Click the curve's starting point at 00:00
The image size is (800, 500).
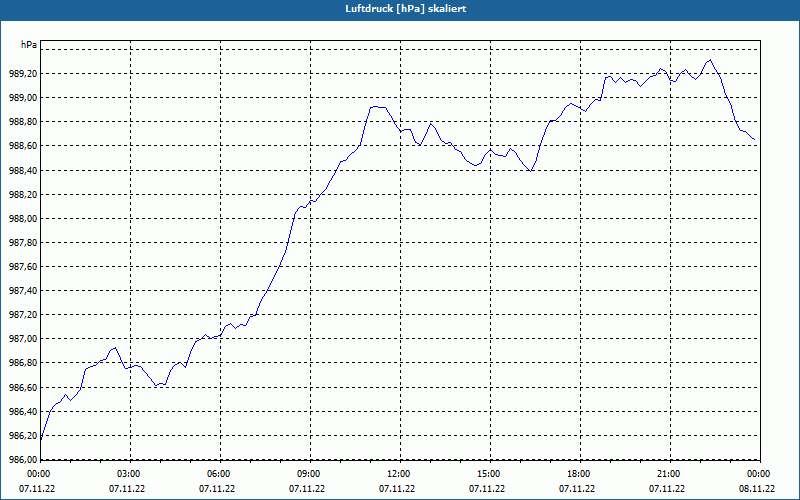point(41,440)
